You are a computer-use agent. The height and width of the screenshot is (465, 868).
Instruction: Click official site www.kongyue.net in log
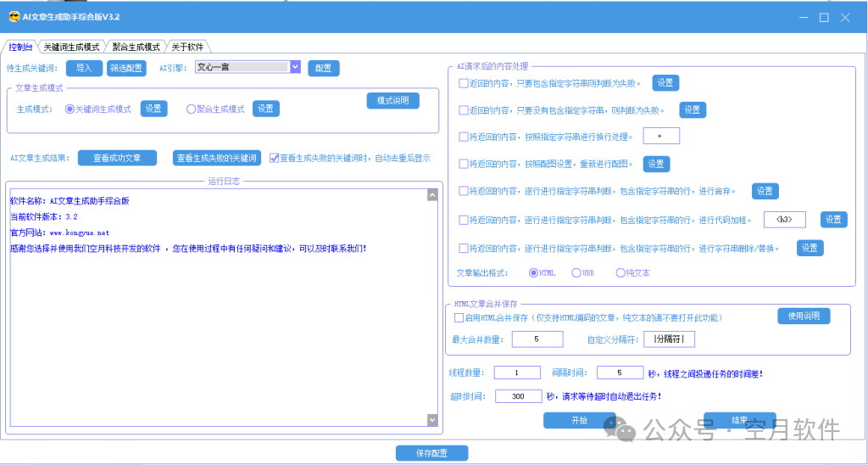click(x=80, y=232)
